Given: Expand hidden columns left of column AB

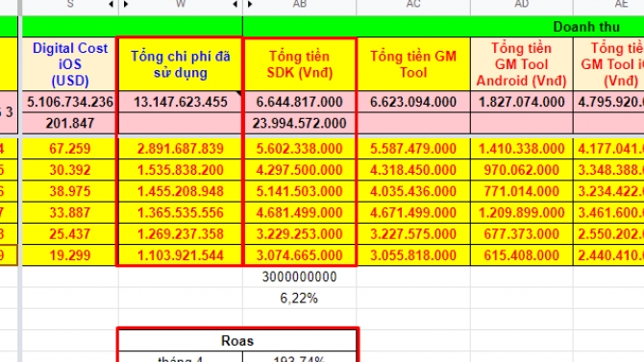Looking at the screenshot, I should click(250, 4).
